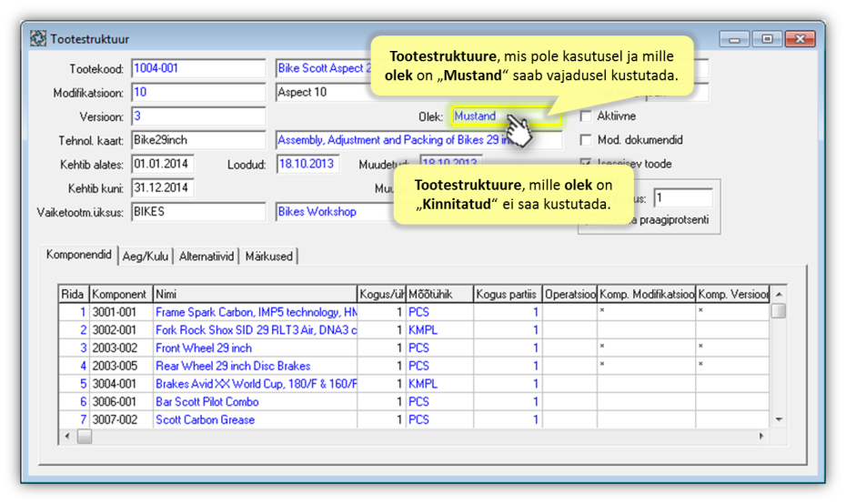This screenshot has width=846, height=504.
Task: Click the Loodud date field 18.10.2013
Action: (307, 164)
